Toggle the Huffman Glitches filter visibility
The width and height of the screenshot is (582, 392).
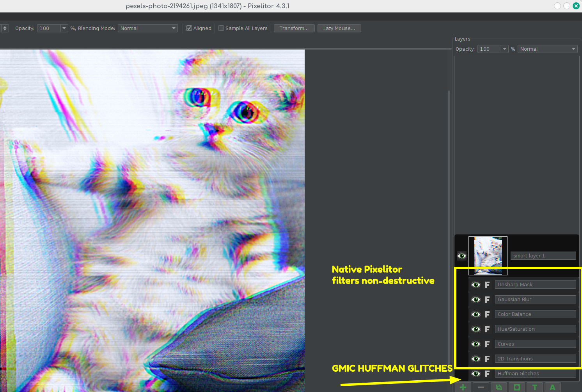pos(476,374)
